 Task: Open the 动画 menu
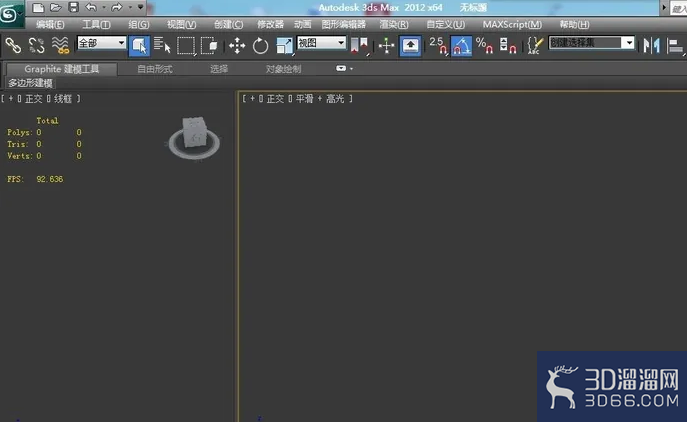pos(302,25)
